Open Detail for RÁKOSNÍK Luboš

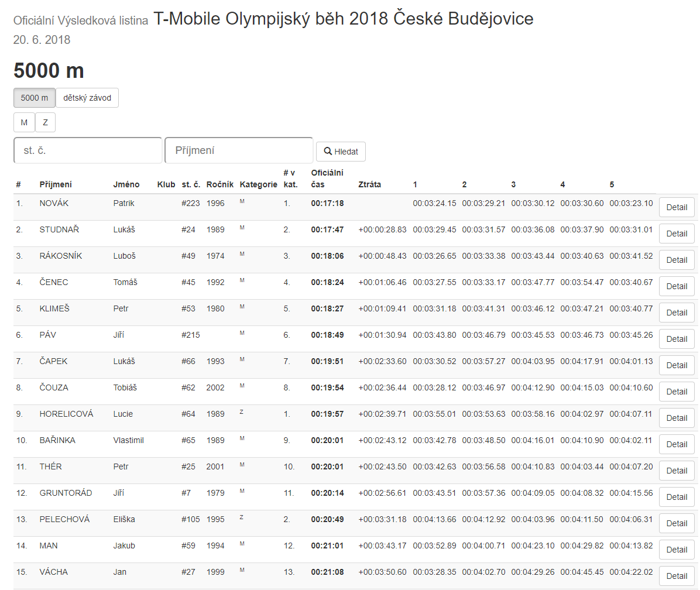coord(677,260)
